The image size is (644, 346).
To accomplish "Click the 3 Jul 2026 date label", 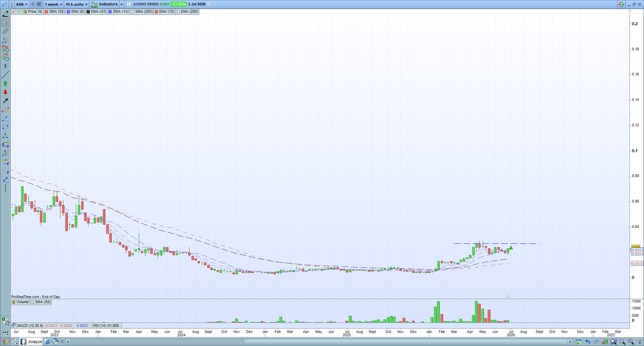I will [196, 4].
